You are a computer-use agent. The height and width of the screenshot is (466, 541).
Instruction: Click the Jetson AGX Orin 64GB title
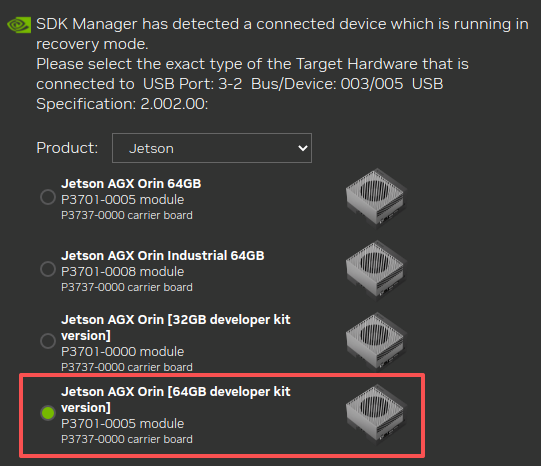coord(131,184)
